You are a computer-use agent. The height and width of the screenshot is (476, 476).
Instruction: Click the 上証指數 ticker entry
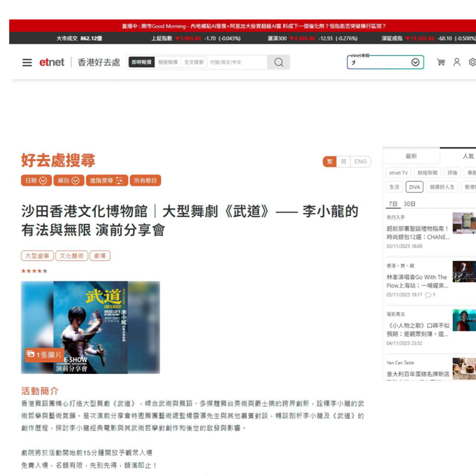[196, 38]
